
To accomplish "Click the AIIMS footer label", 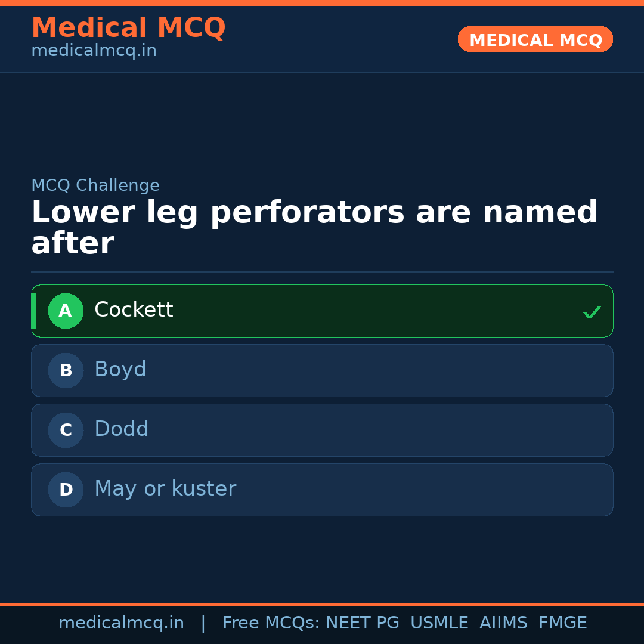I will [504, 623].
